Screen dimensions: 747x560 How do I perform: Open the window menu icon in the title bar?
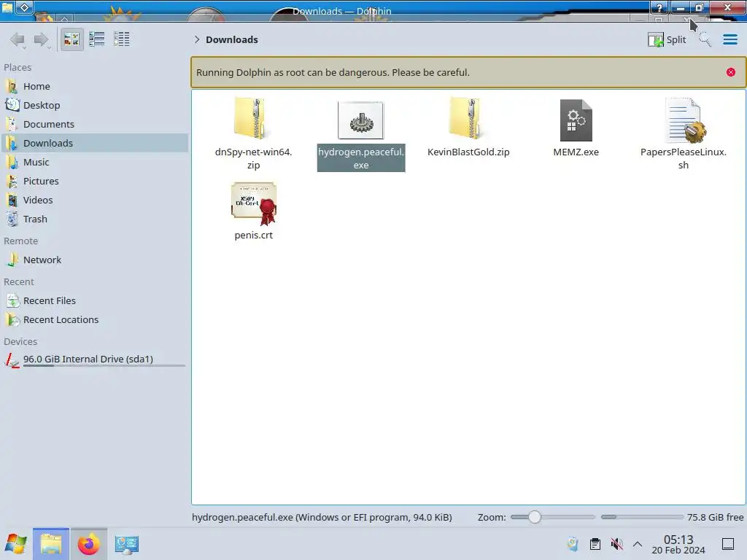click(x=7, y=7)
